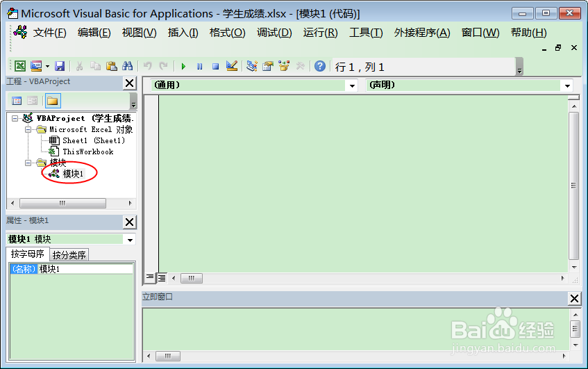
Task: Click the Reset stop icon
Action: pyautogui.click(x=216, y=67)
